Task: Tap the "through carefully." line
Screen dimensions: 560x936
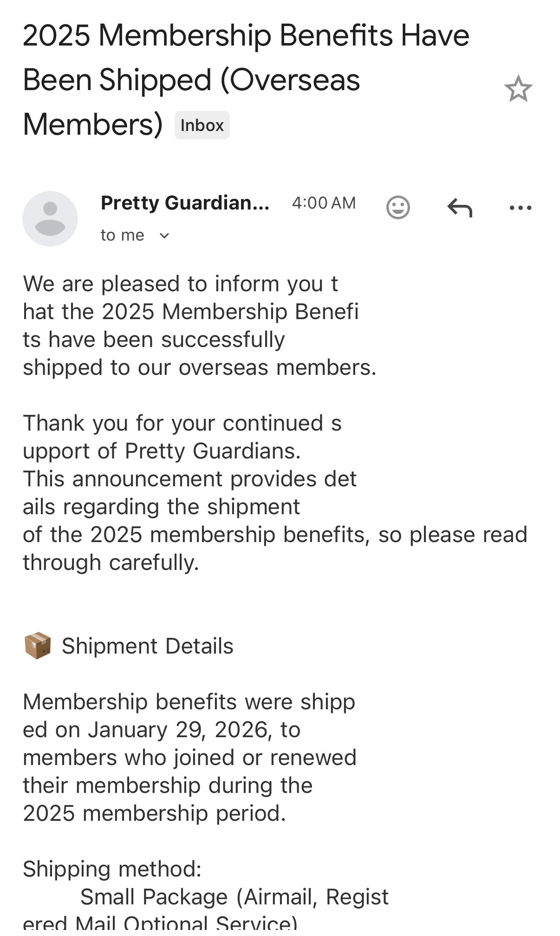Action: pos(111,563)
